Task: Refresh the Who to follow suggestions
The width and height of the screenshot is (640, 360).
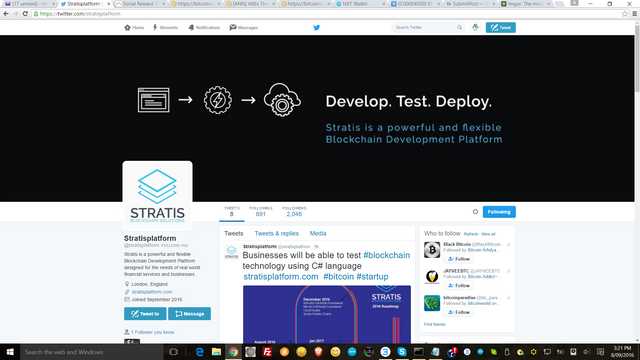Action: click(x=471, y=234)
